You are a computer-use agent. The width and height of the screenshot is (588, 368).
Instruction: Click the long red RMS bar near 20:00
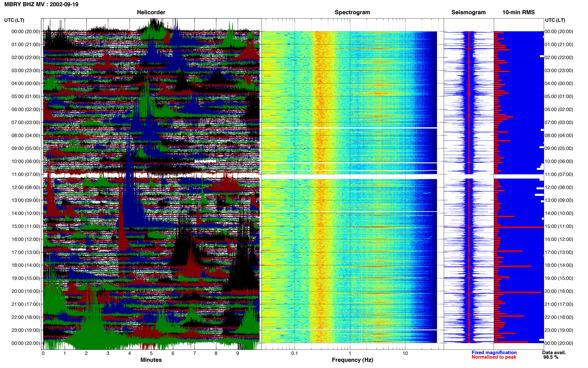tap(518, 292)
